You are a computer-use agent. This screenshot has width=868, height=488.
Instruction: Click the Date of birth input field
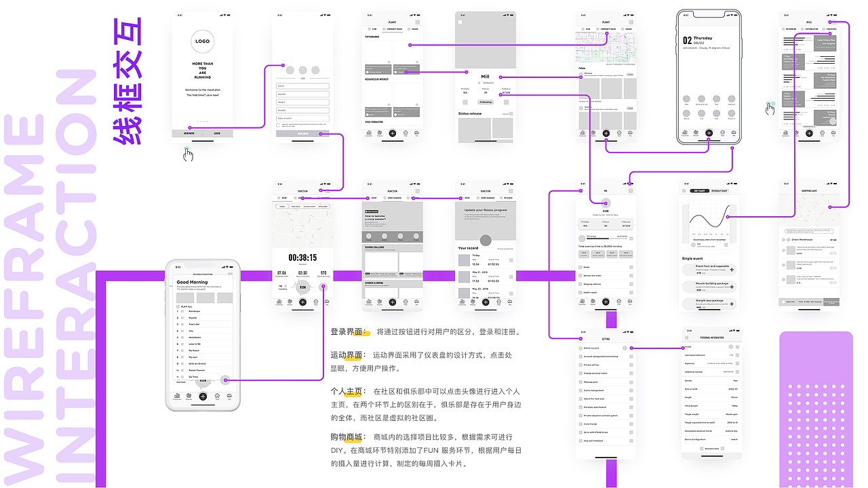coord(302,117)
